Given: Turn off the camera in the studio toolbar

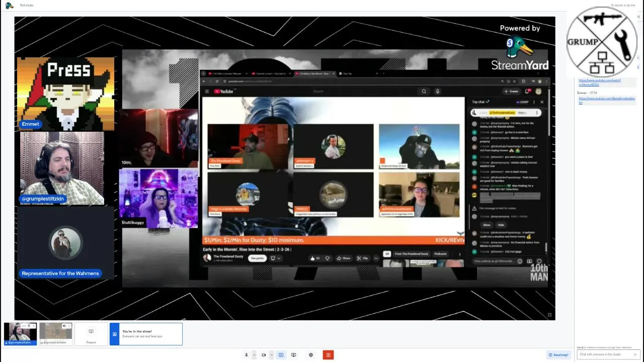Looking at the screenshot, I should [x=264, y=355].
